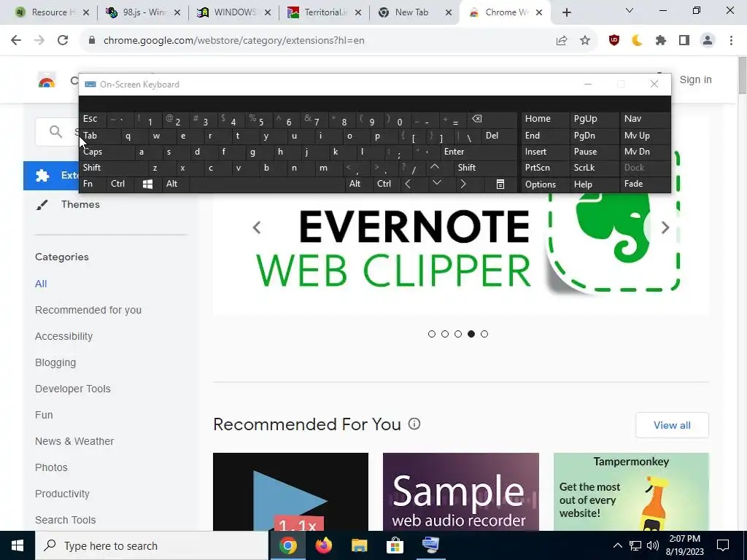Click the Windows logo key on On-Screen Keyboard

(147, 184)
